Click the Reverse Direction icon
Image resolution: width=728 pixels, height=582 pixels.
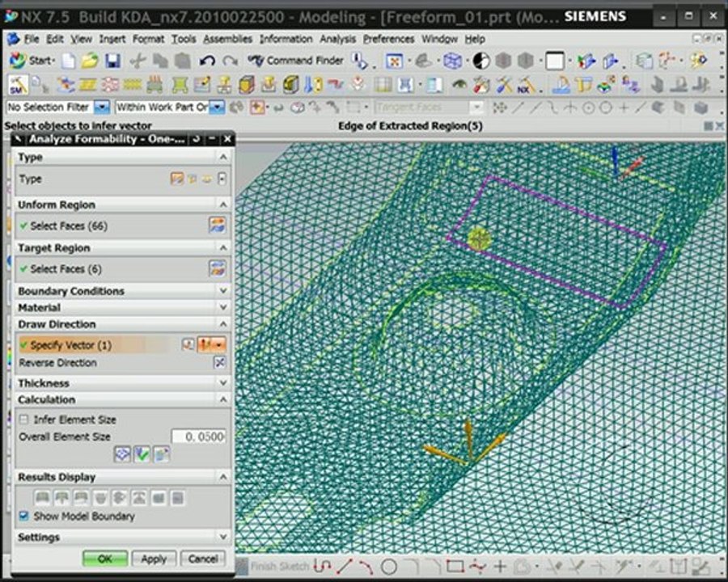click(219, 362)
